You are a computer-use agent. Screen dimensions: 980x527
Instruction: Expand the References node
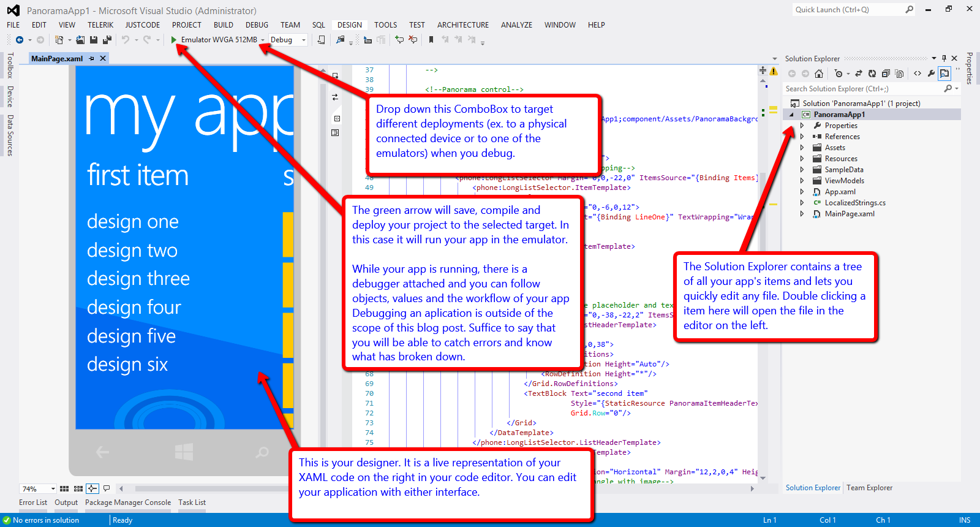tap(802, 137)
